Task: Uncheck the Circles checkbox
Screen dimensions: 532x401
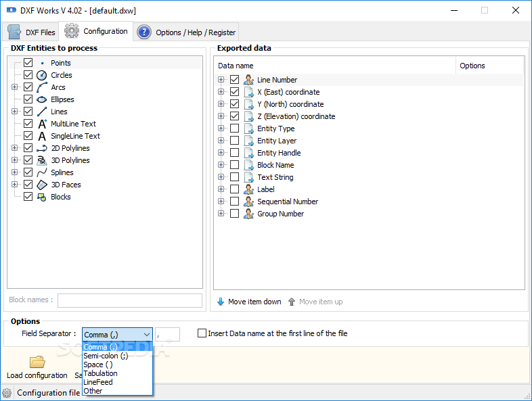Action: [28, 75]
